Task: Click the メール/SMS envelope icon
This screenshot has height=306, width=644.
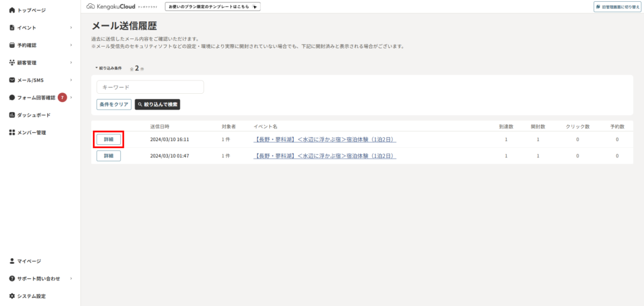Action: pos(12,81)
